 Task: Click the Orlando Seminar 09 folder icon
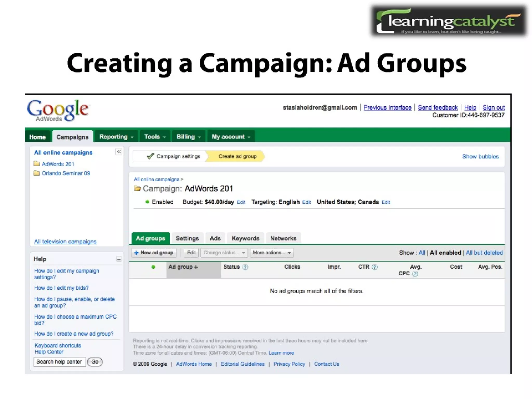click(37, 173)
